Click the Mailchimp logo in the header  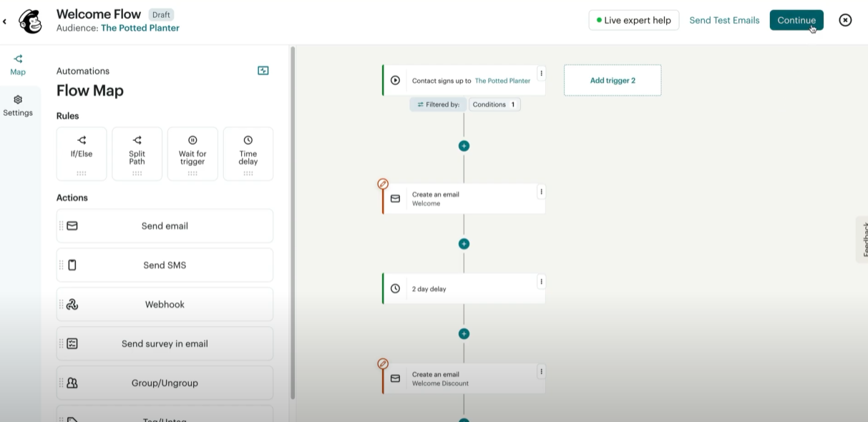pyautogui.click(x=30, y=21)
